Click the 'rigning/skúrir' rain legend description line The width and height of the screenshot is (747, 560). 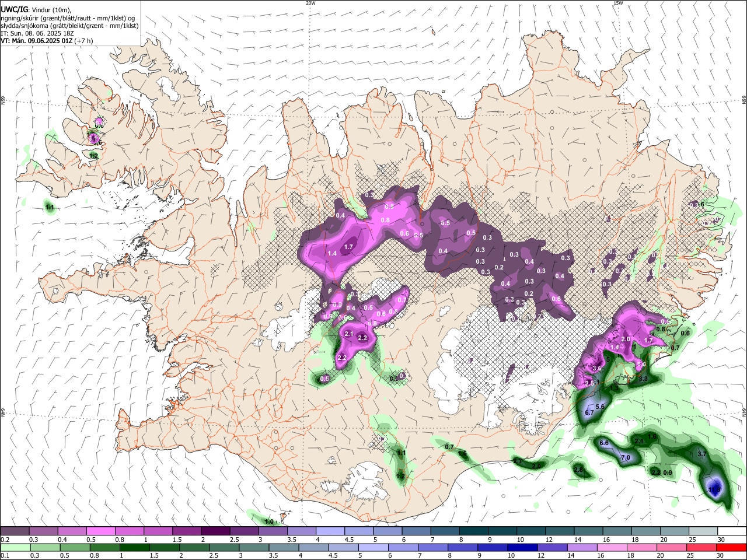[x=68, y=18]
